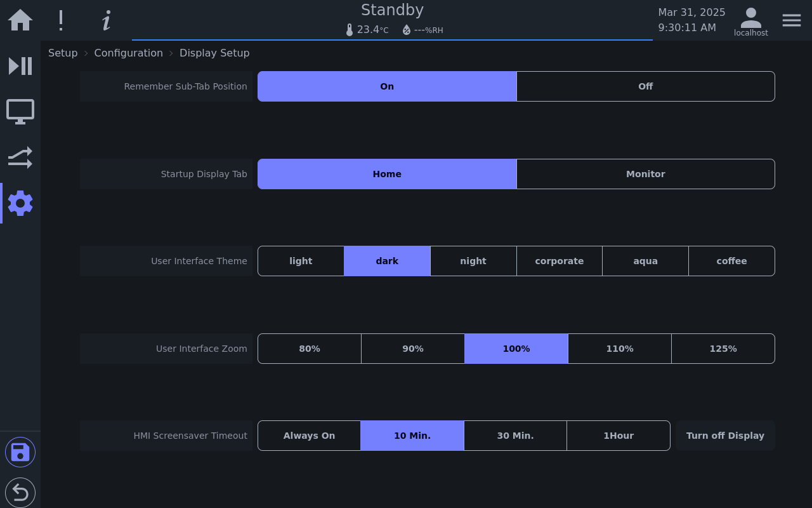The image size is (812, 508).
Task: Choose the light theme
Action: (x=301, y=261)
